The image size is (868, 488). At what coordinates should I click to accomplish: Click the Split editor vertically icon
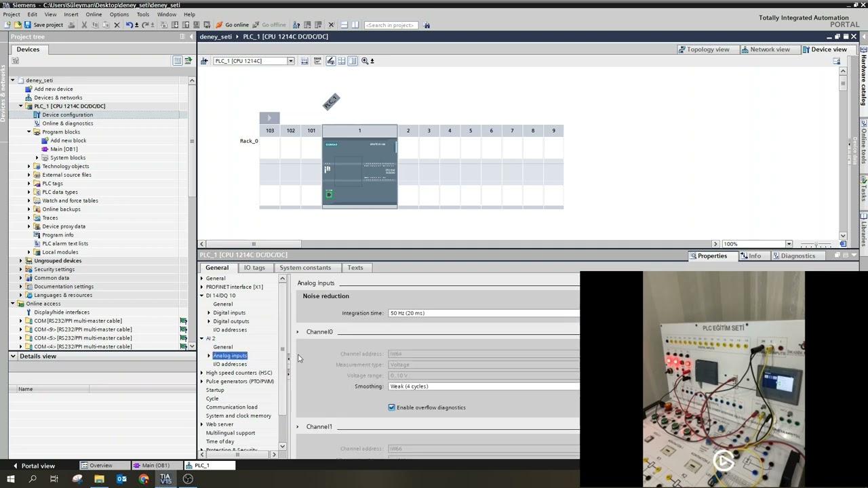[357, 25]
